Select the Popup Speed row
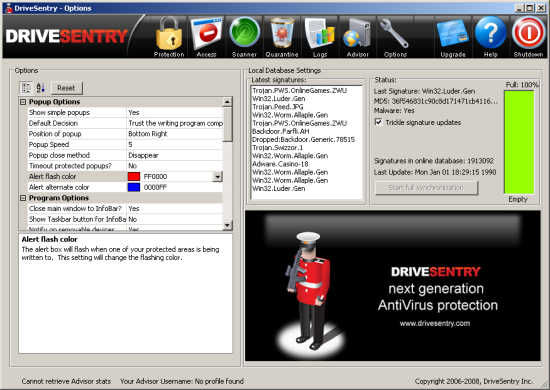 125,144
